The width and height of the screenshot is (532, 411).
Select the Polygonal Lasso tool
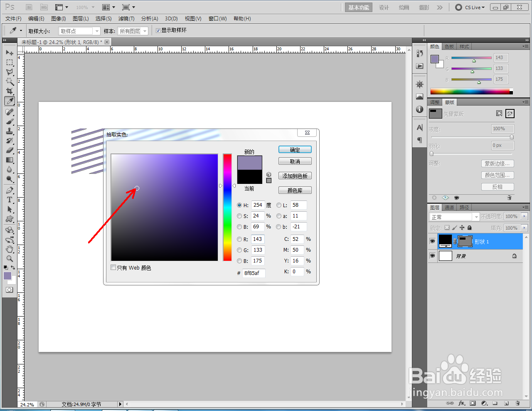tap(10, 72)
